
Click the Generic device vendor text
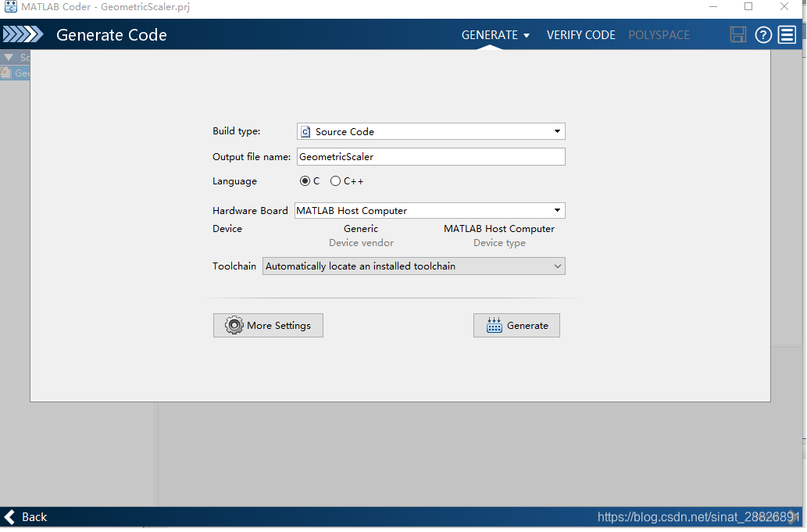(361, 229)
